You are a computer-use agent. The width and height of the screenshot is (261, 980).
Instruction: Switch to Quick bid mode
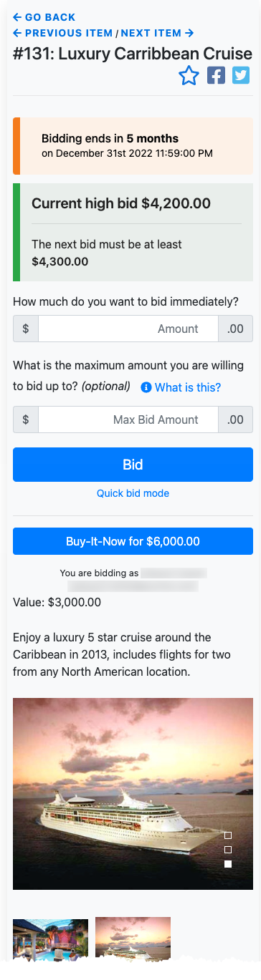(133, 493)
